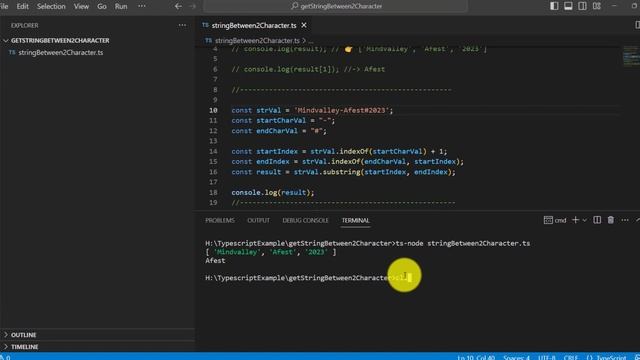Click line number 10 in gutter
This screenshot has width=640, height=360.
[x=213, y=110]
